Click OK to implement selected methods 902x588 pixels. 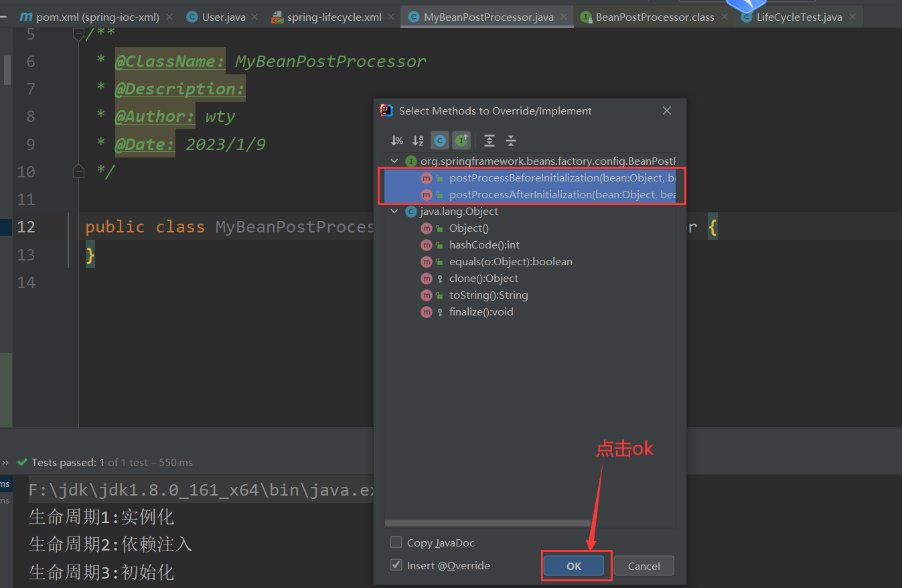574,566
